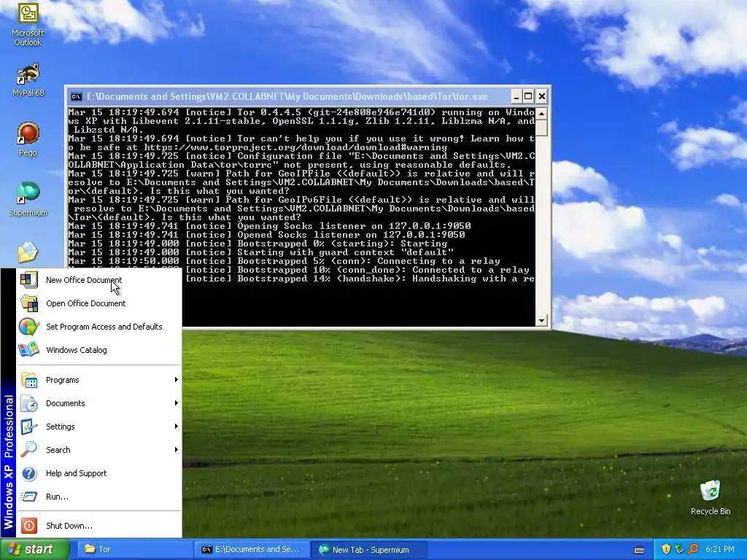Image resolution: width=747 pixels, height=560 pixels.
Task: Click the 'Bootstrapped 5% (conn)' console line
Action: tap(284, 261)
